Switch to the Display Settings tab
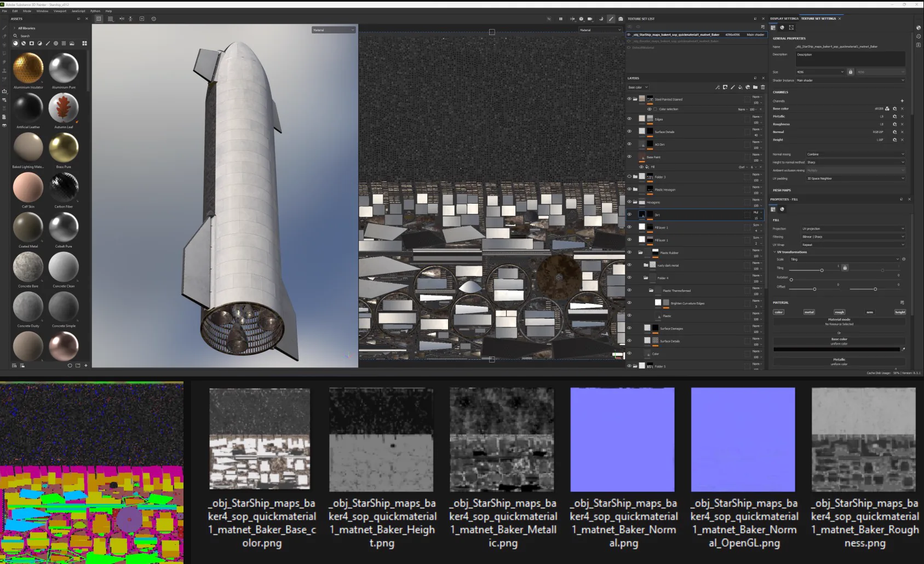This screenshot has height=564, width=924. pyautogui.click(x=784, y=19)
